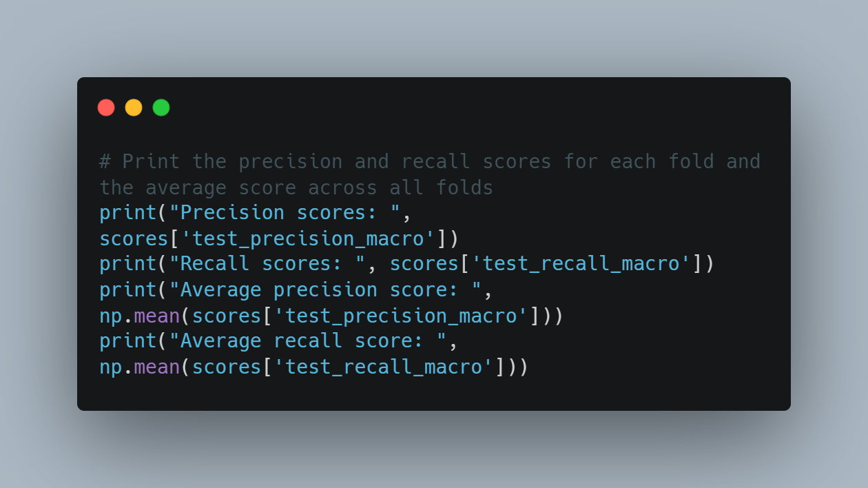Click 'test_recall_macro' on the Recall scores line

tap(581, 263)
